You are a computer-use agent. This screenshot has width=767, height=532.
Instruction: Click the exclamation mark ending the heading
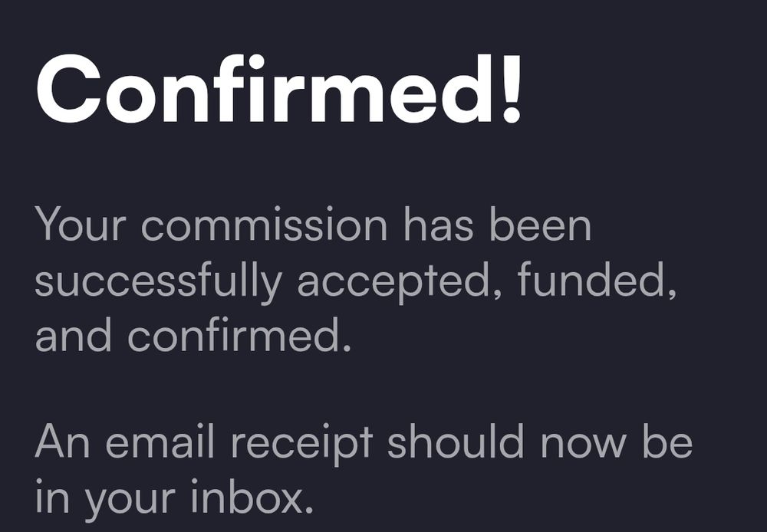[511, 88]
